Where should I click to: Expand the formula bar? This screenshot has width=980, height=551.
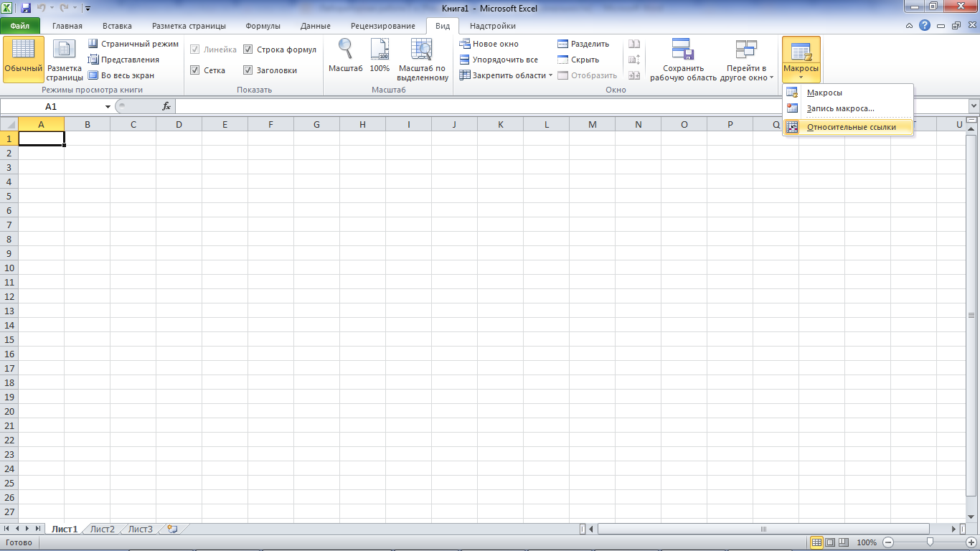click(973, 105)
